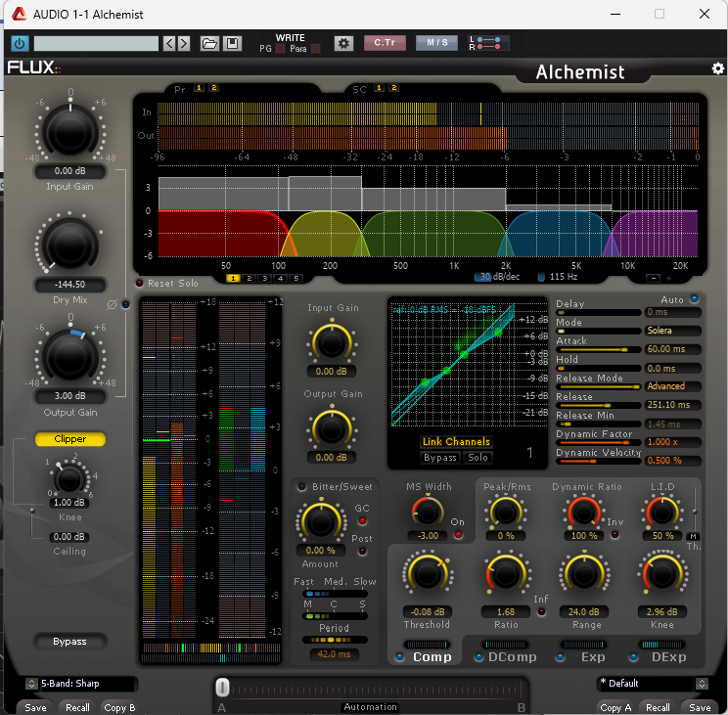Screen dimensions: 728x715
Task: Select band 1 tab below spectrum
Action: tap(233, 278)
